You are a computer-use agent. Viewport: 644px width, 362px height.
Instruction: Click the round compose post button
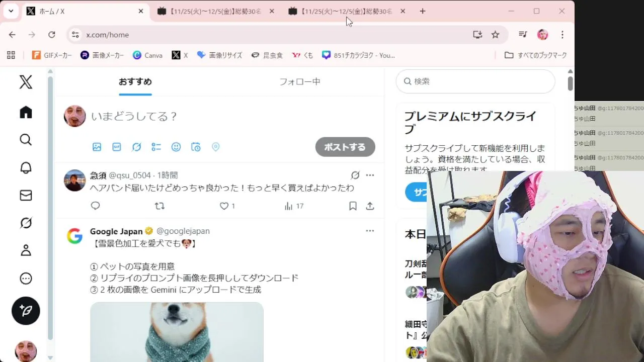26,311
